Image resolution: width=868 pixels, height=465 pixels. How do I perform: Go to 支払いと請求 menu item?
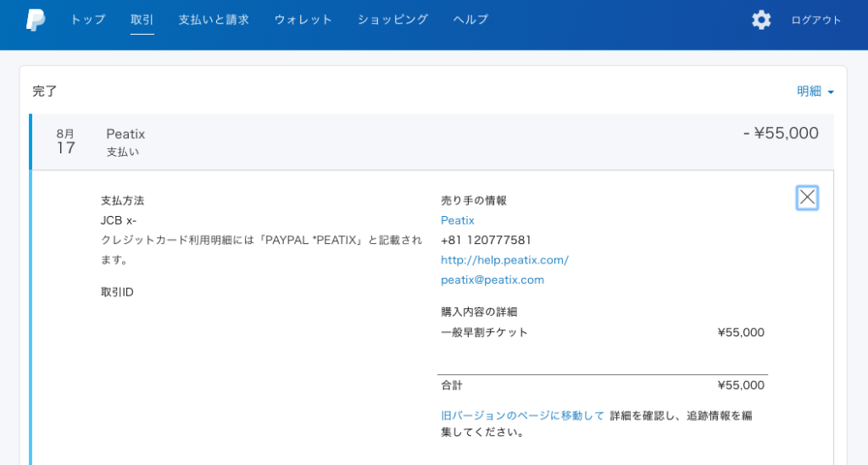click(214, 20)
